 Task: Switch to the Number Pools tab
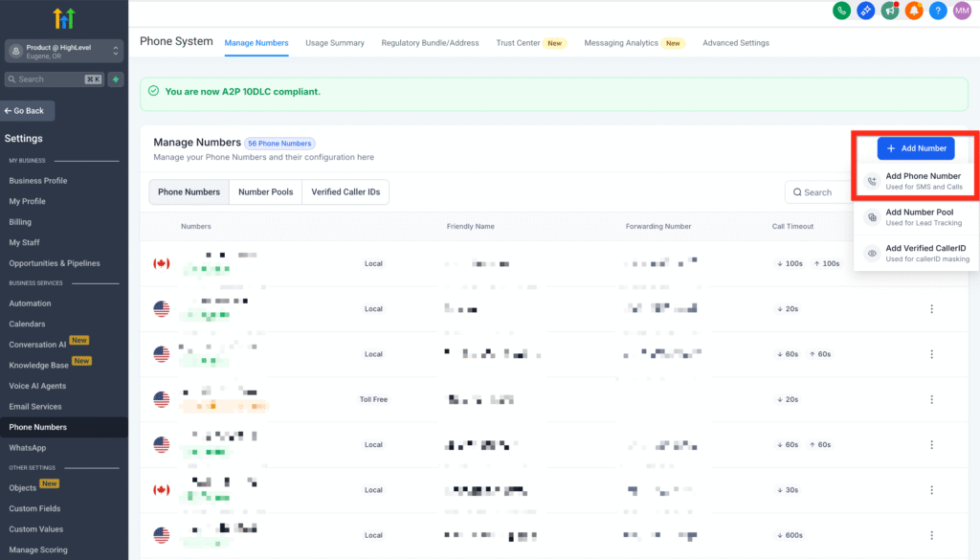[265, 192]
